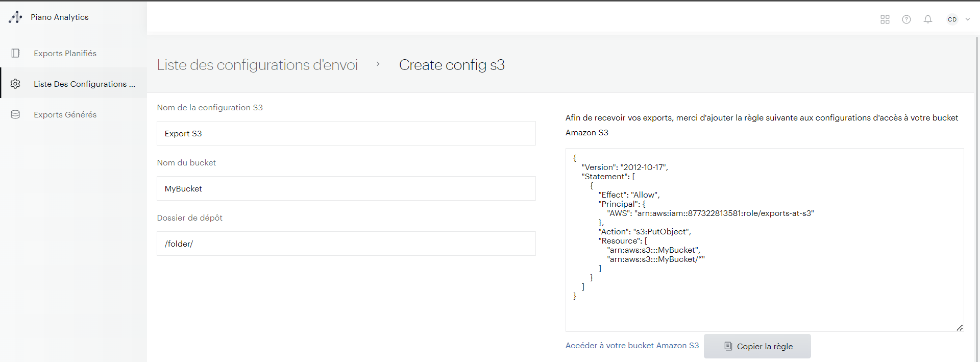Open the notifications bell icon

(x=928, y=19)
